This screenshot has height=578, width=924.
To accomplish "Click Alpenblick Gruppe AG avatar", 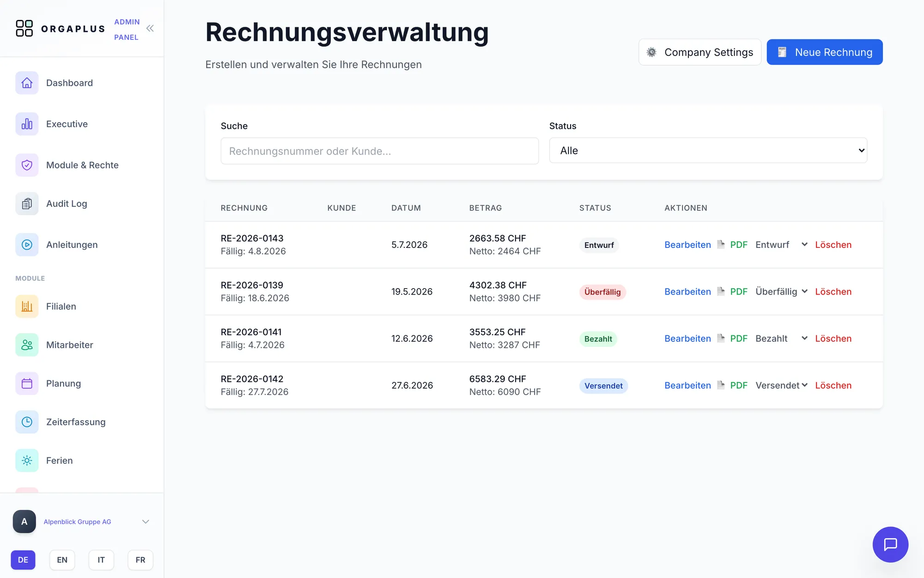I will coord(24,522).
